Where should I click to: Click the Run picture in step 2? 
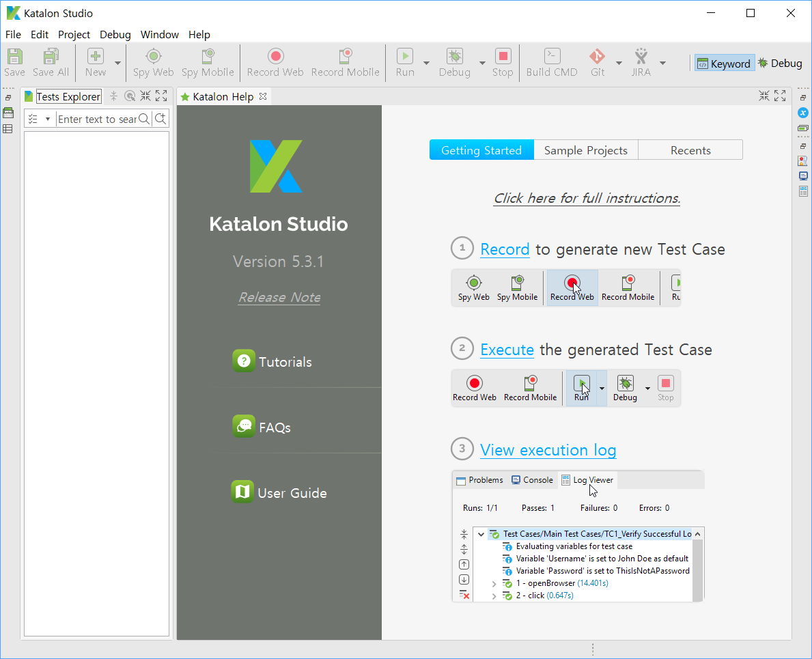(x=582, y=389)
